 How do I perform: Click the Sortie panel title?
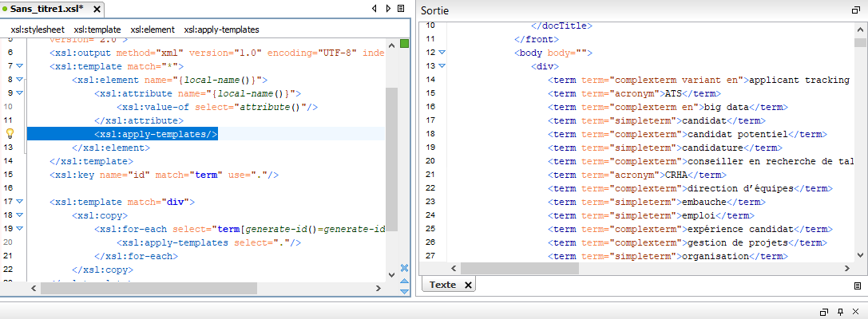click(435, 10)
